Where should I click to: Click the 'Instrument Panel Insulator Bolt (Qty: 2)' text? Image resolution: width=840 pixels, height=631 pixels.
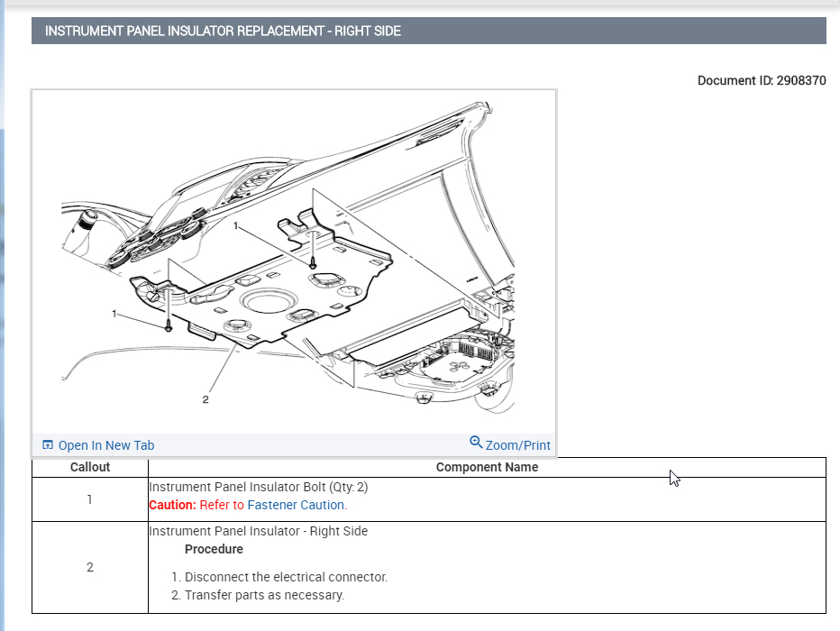point(258,487)
